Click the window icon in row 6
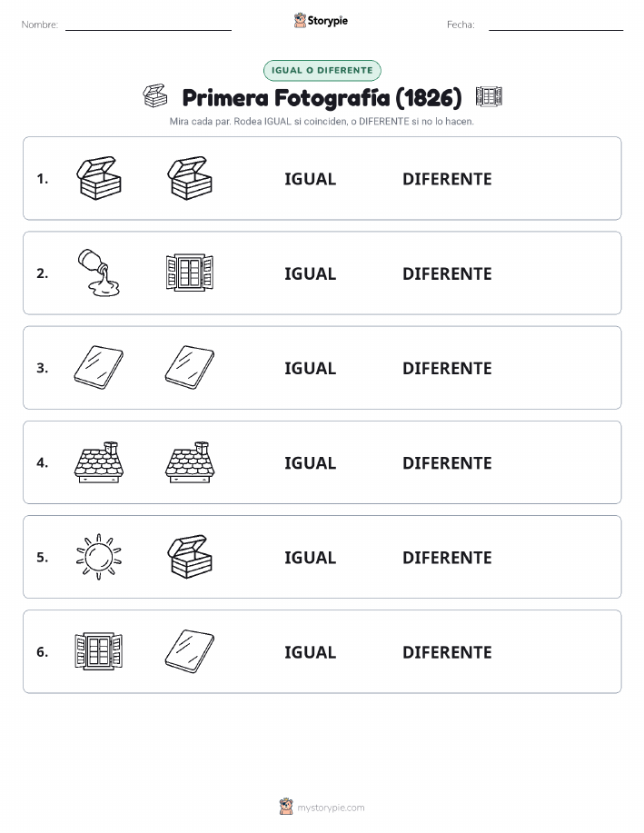This screenshot has height=833, width=644. [99, 651]
